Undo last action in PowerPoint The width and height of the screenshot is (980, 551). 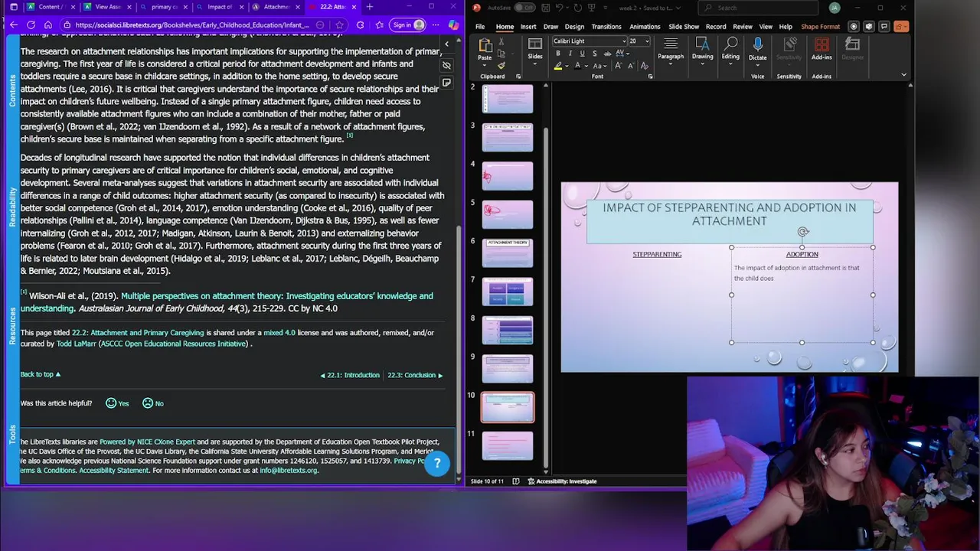560,8
